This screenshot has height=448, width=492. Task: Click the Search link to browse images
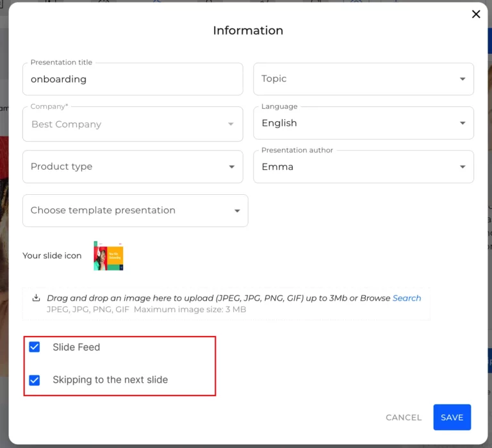pyautogui.click(x=407, y=298)
